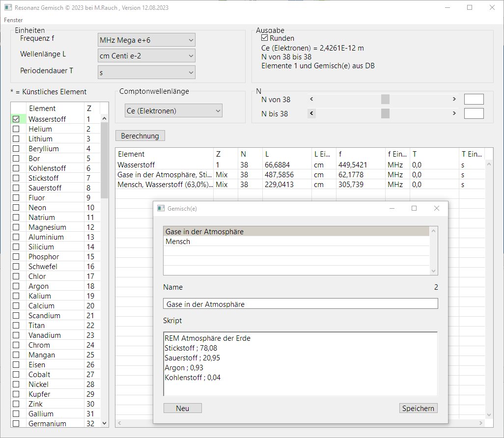Click into the Skript text area
Viewport: 504px width, 438px height.
301,364
